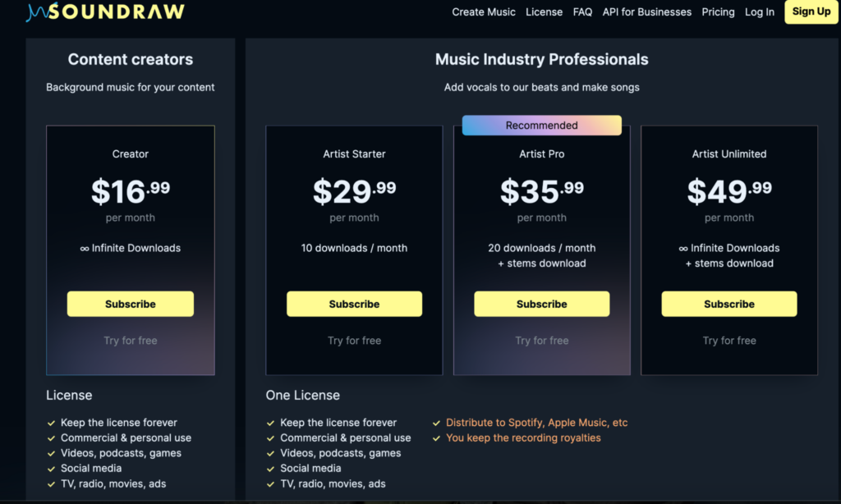
Task: Select Pricing in the top navigation
Action: pos(718,11)
